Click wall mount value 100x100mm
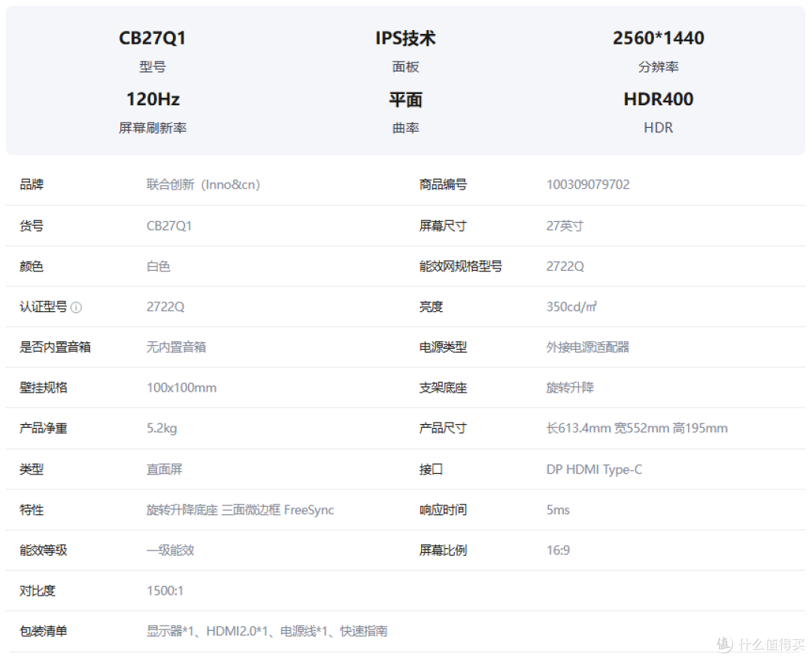 tap(181, 387)
